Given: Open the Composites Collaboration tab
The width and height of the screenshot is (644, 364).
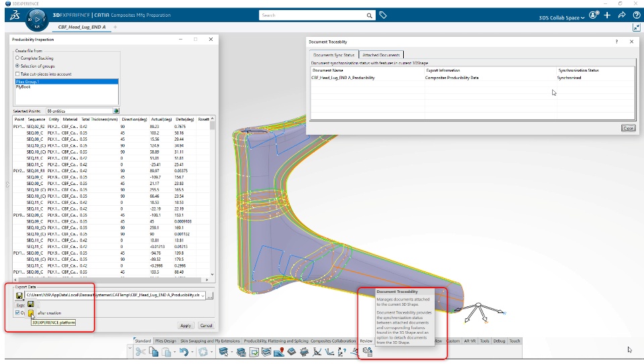Looking at the screenshot, I should pos(333,341).
